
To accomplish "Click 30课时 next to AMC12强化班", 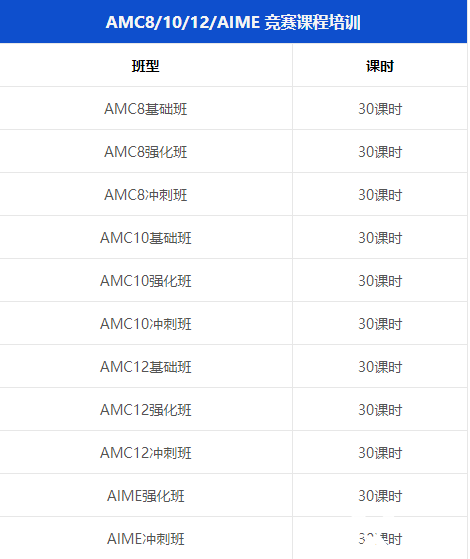I will [380, 410].
